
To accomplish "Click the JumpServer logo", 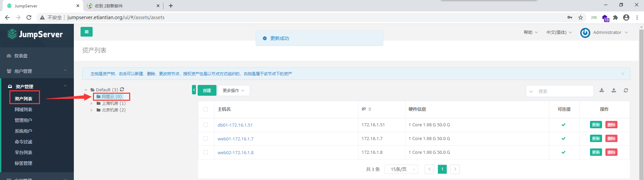I will (35, 34).
